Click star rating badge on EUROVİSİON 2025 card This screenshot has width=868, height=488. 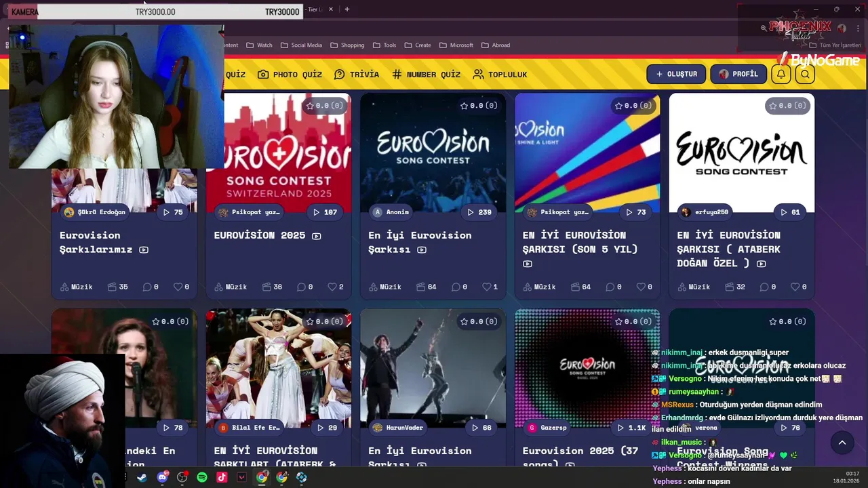pos(324,106)
